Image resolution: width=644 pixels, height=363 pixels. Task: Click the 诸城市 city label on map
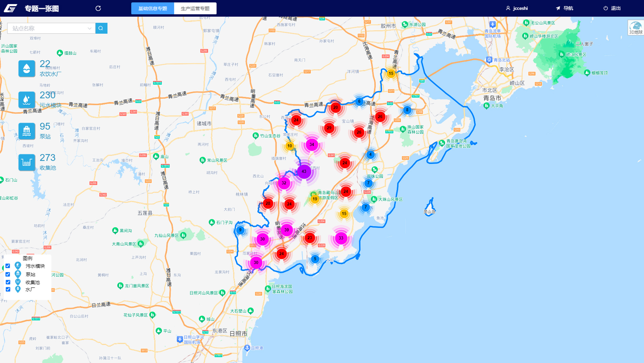coord(204,123)
